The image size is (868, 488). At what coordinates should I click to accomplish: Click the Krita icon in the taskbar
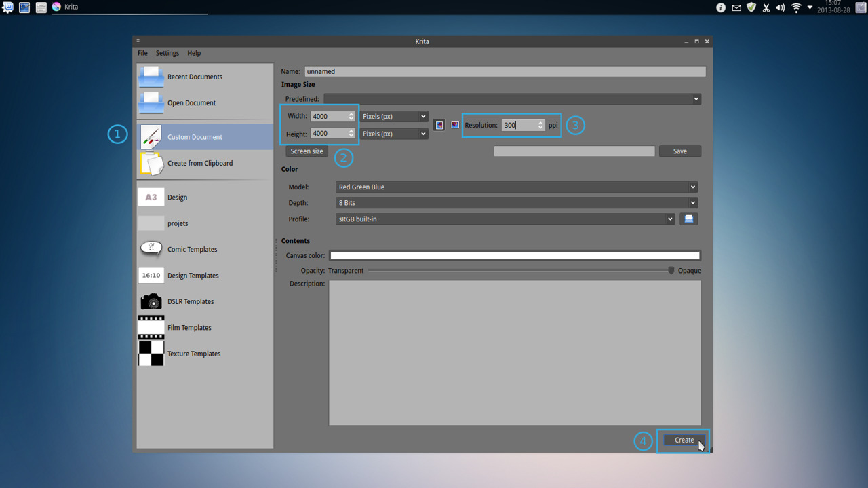pos(56,7)
